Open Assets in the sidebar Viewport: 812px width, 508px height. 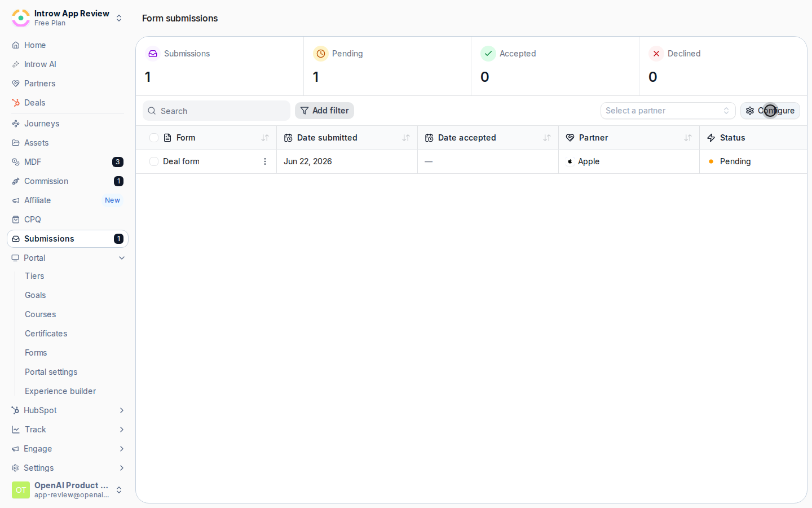click(x=68, y=143)
